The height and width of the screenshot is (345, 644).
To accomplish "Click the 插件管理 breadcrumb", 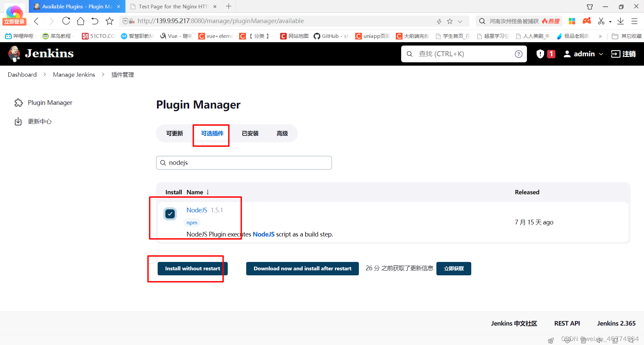I will click(x=122, y=75).
